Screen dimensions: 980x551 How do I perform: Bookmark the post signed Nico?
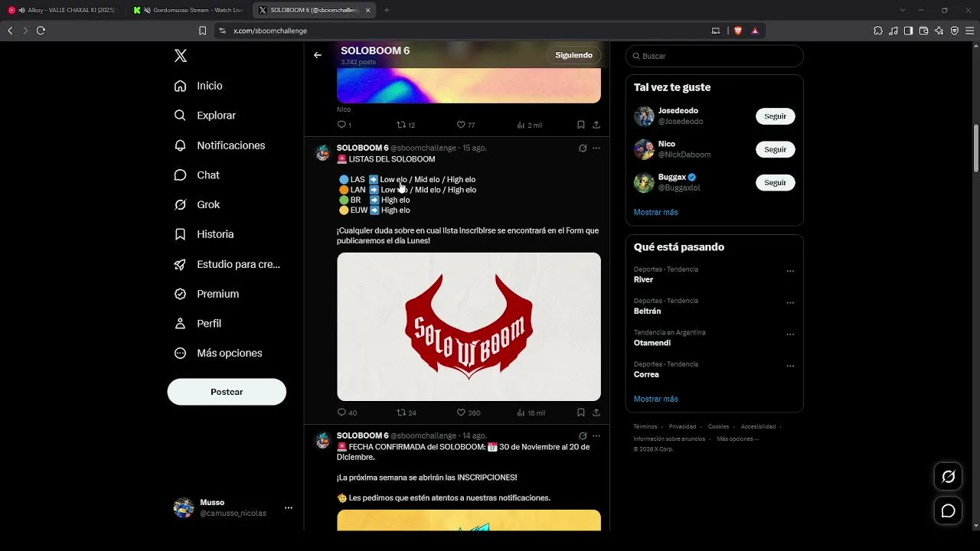581,125
